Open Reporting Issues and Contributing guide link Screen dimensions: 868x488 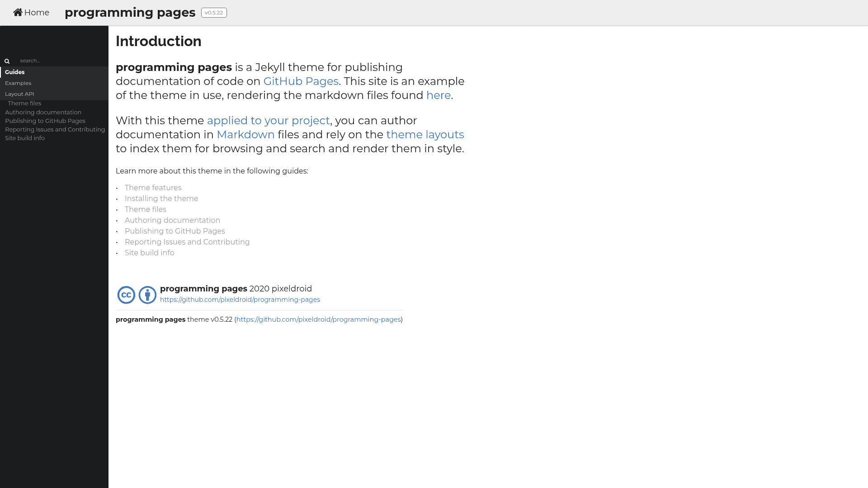tap(187, 242)
